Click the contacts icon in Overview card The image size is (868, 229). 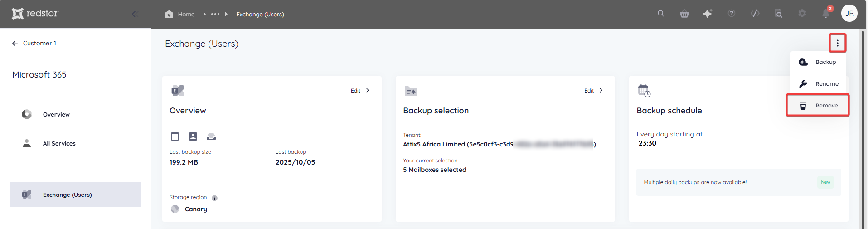193,136
